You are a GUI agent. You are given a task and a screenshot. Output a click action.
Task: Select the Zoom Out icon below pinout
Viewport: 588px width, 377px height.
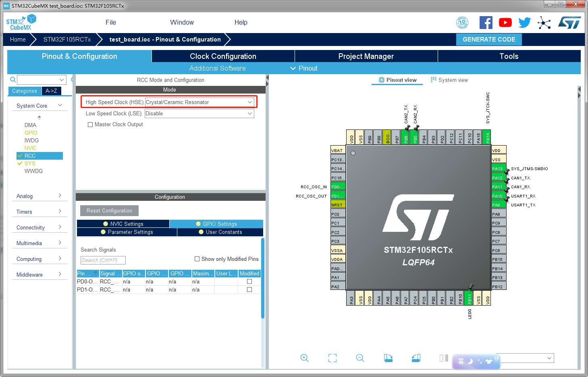[x=360, y=358]
